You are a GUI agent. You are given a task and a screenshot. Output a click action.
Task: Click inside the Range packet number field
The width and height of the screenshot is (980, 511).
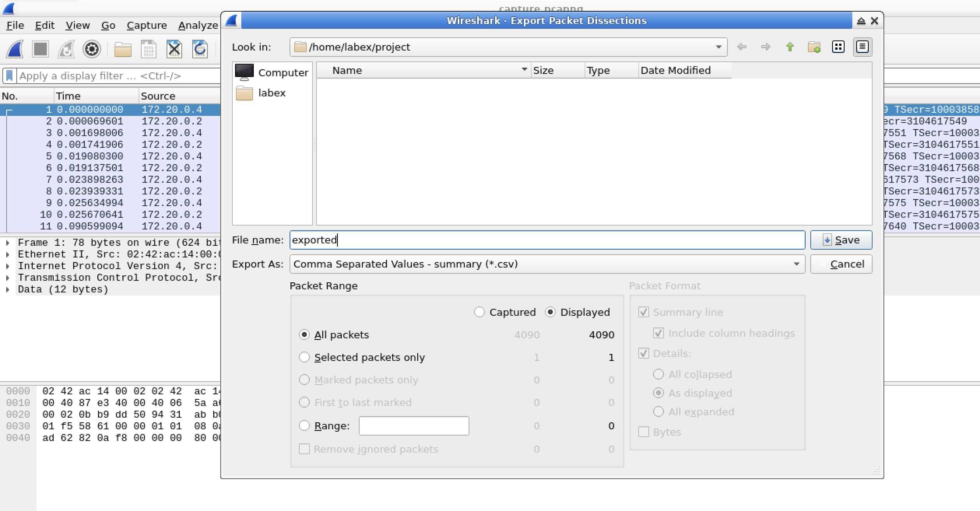414,426
